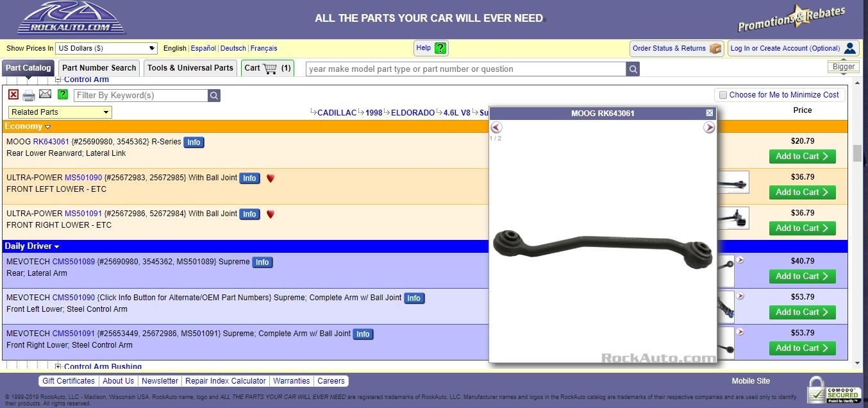Click the green Help question mark icon
This screenshot has width=868, height=408.
pyautogui.click(x=440, y=48)
